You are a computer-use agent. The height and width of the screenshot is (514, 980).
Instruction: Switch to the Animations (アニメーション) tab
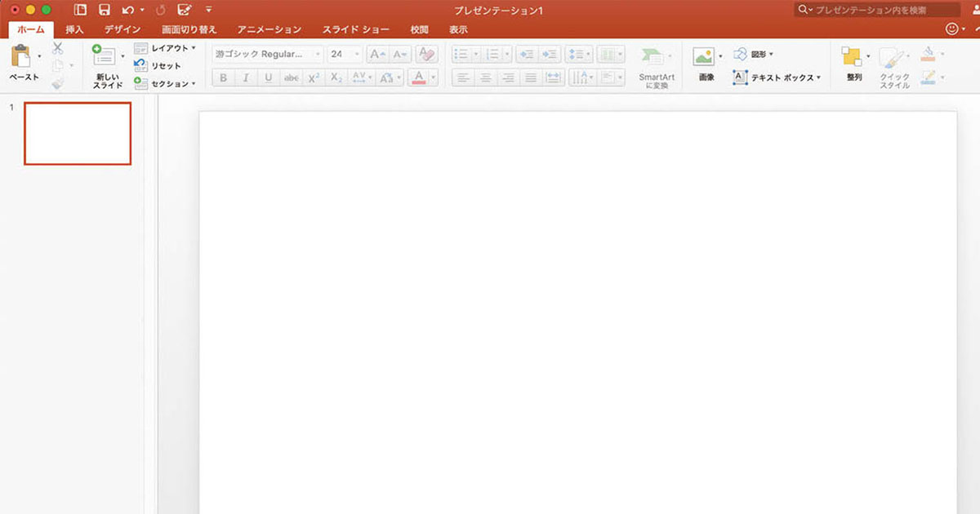pyautogui.click(x=269, y=29)
